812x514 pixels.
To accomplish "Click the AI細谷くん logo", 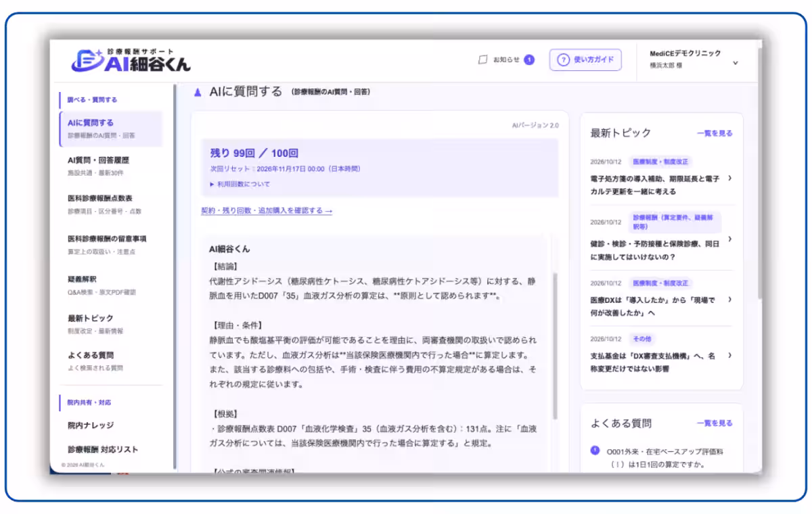I will [131, 60].
